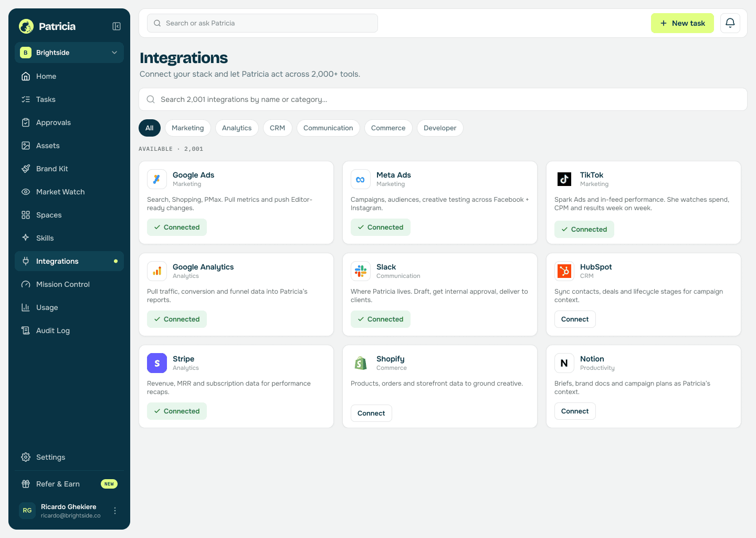Click the Google Analytics logo

[x=157, y=271]
